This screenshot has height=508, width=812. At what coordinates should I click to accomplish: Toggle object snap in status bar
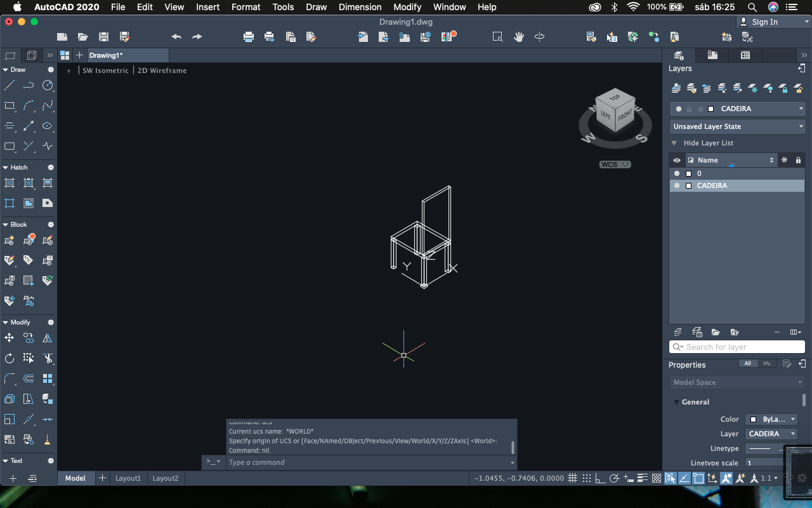pos(698,478)
